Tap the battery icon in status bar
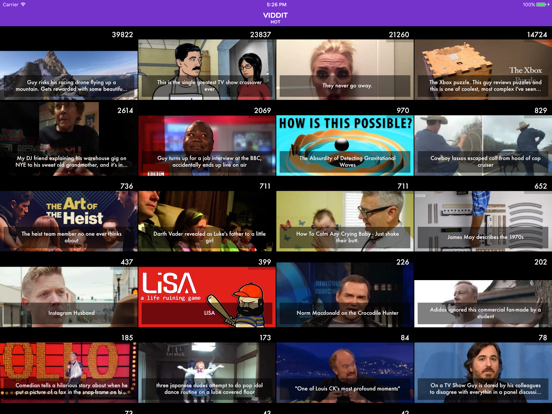 pyautogui.click(x=542, y=5)
